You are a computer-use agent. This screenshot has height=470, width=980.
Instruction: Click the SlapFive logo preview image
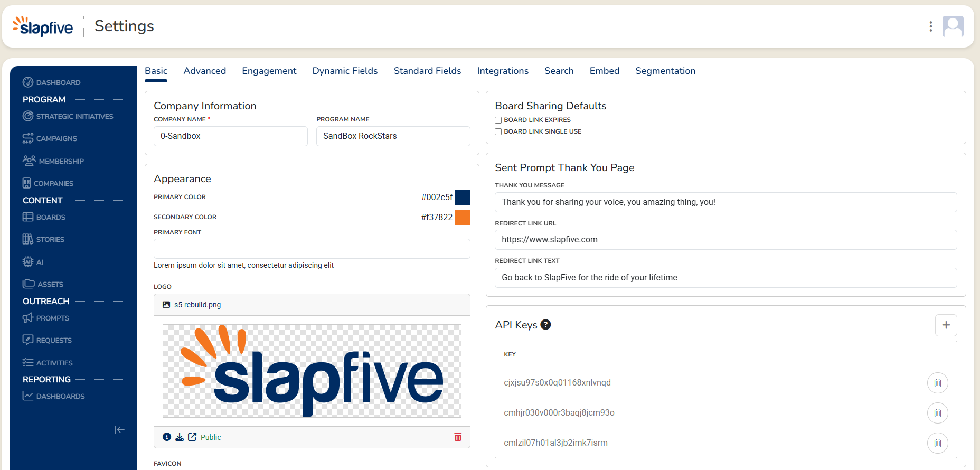[312, 371]
